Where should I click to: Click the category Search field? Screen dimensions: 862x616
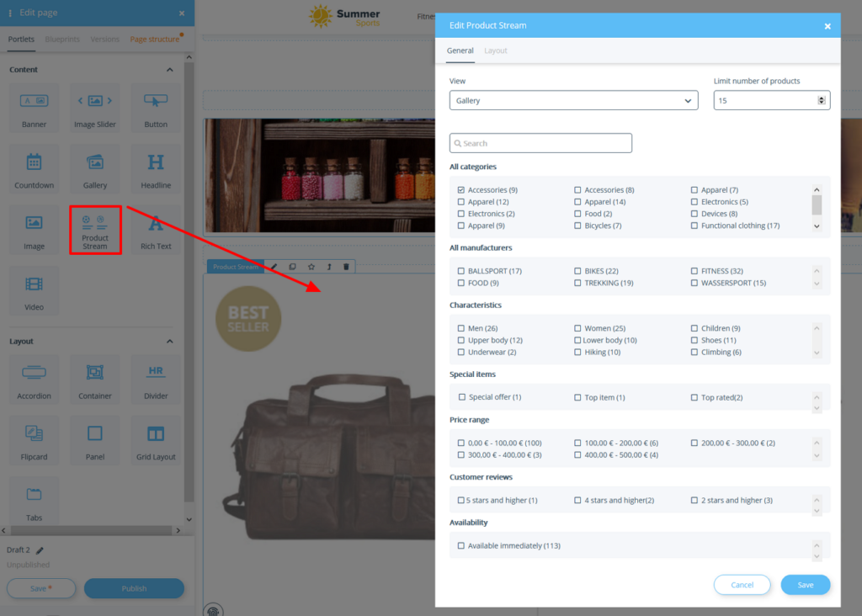(540, 142)
